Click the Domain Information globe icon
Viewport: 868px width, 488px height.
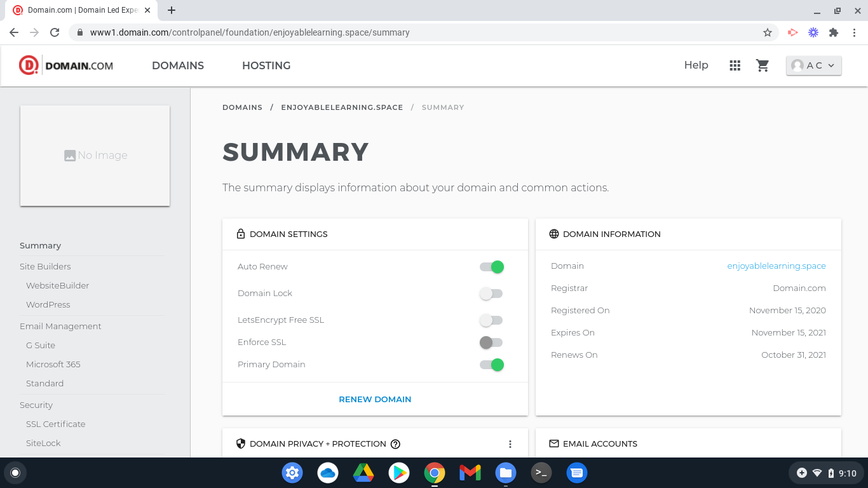coord(554,234)
